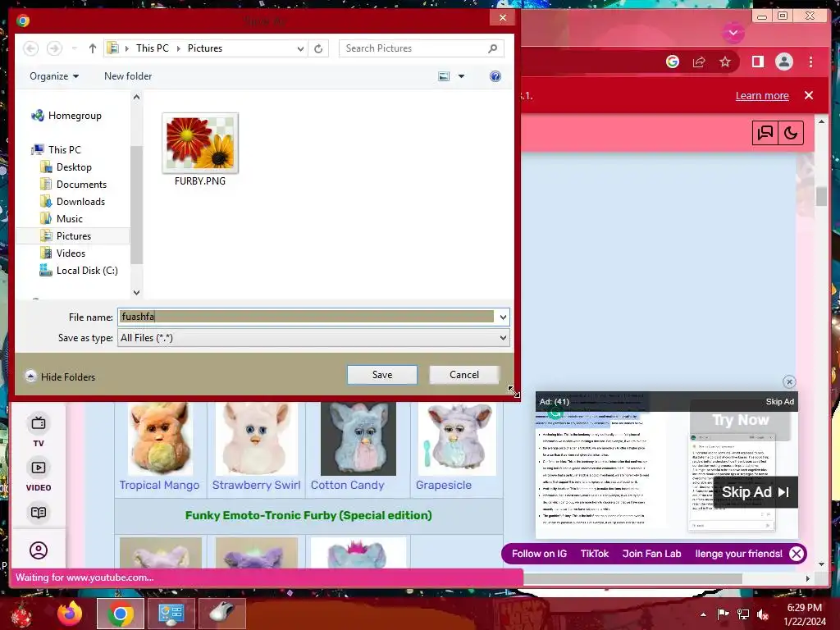The height and width of the screenshot is (630, 840).
Task: Go back in Save As dialog navigation
Action: click(30, 48)
